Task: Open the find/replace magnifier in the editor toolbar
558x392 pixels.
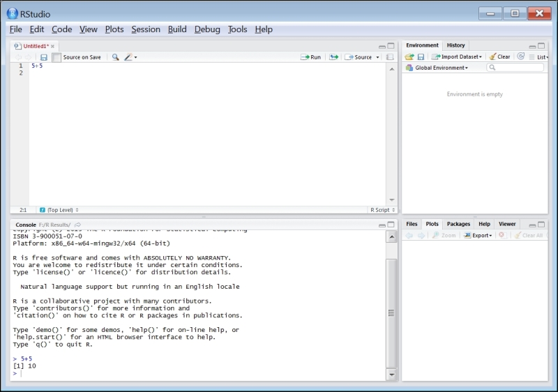Action: (115, 57)
